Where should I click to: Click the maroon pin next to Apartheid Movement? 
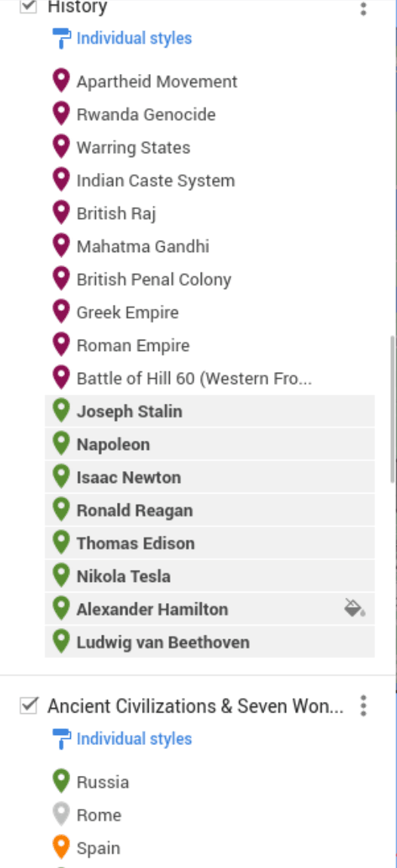pos(61,81)
